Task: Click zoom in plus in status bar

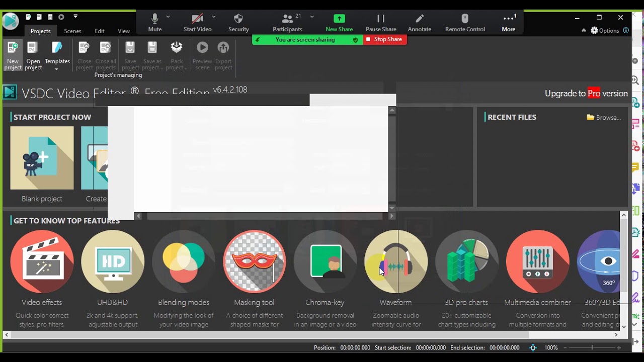Action: (619, 347)
